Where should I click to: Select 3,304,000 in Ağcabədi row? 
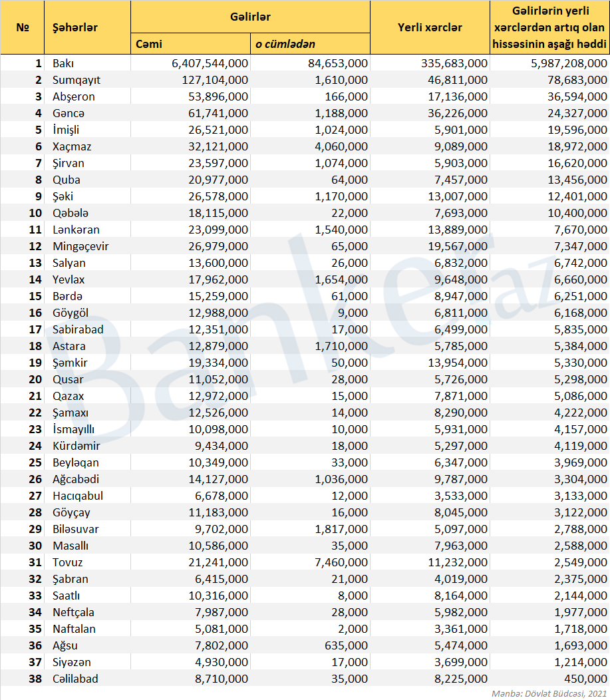(x=581, y=479)
